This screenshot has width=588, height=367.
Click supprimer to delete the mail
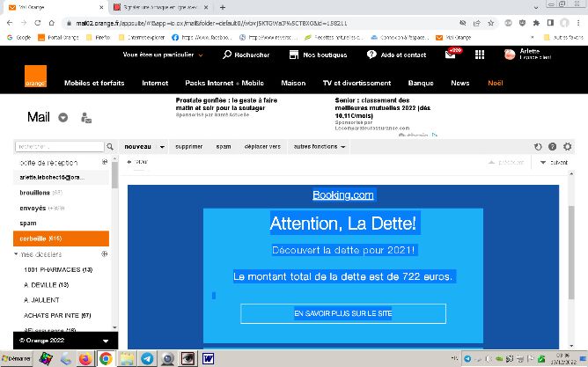[189, 147]
